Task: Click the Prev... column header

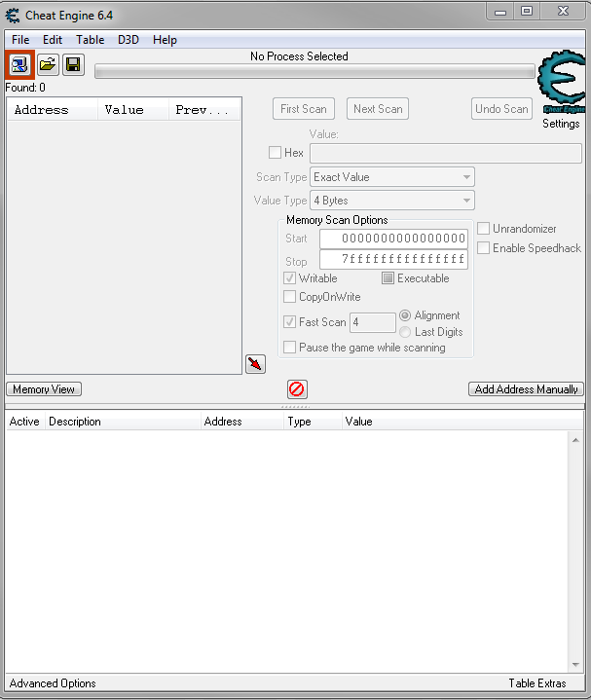Action: tap(204, 110)
